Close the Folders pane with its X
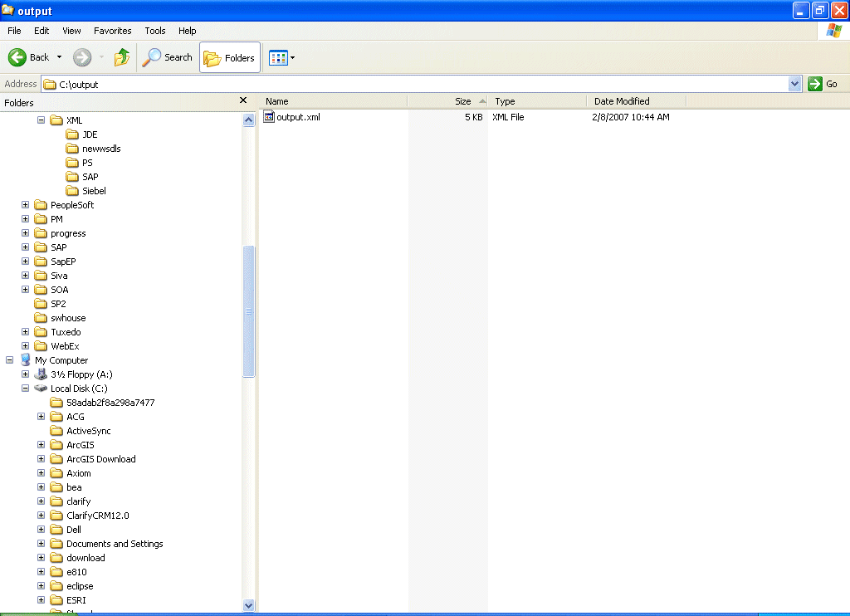The image size is (850, 616). tap(243, 100)
